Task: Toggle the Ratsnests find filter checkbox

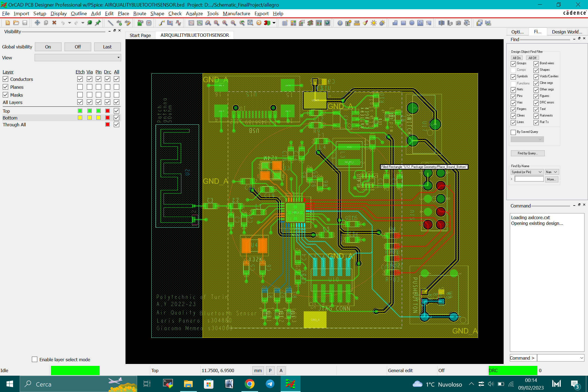Action: pos(536,116)
